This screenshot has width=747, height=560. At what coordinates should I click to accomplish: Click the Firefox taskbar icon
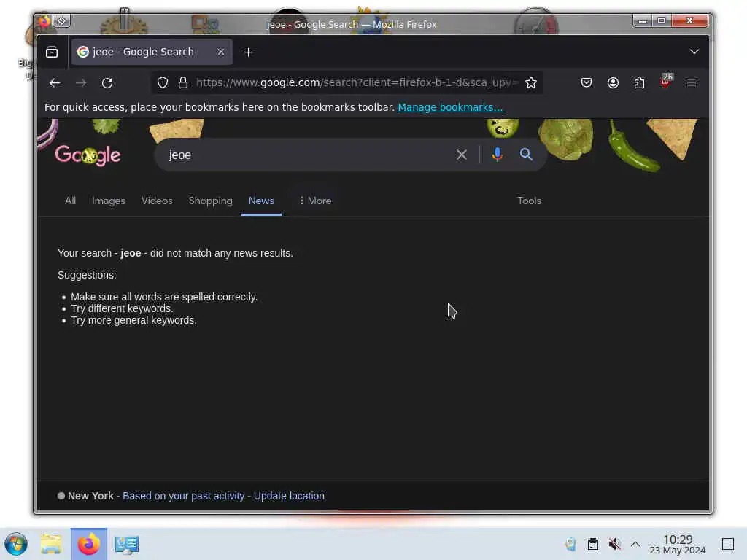tap(88, 544)
